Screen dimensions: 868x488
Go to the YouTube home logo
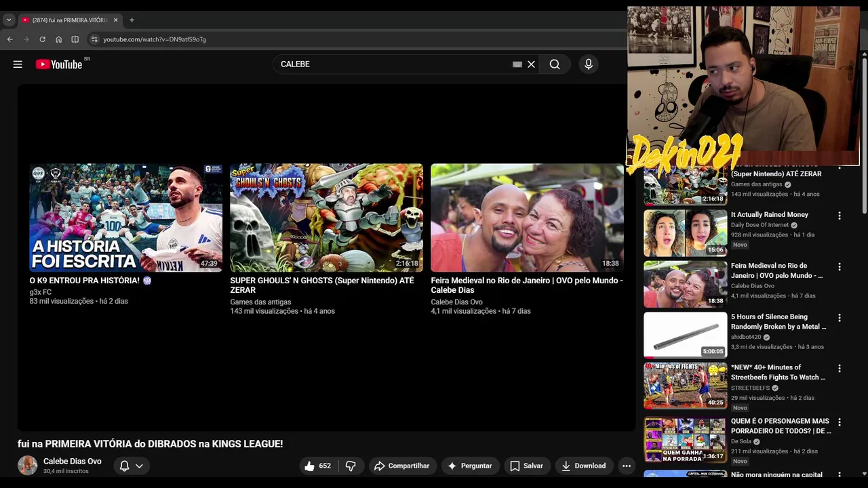[x=59, y=64]
